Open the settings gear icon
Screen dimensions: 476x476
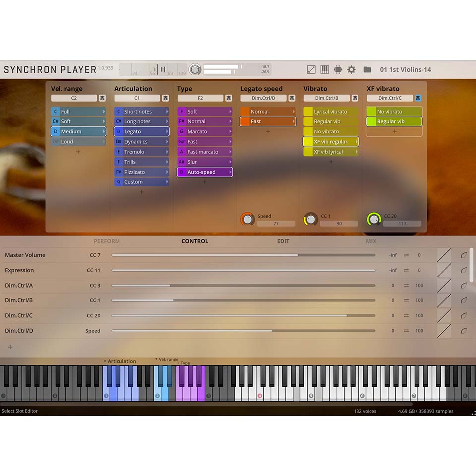tap(351, 69)
